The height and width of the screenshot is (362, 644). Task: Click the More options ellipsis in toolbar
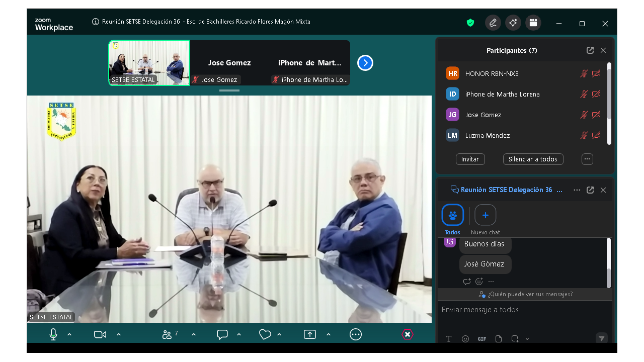(x=356, y=334)
